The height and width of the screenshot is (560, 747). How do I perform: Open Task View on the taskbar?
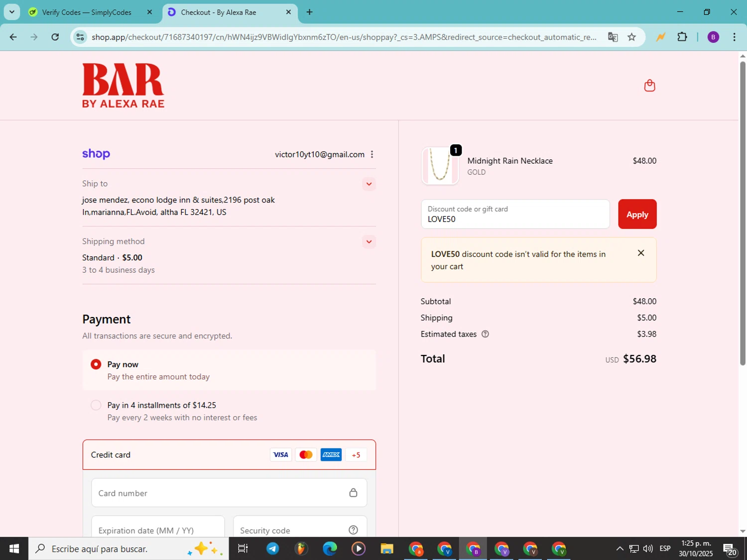point(243,549)
